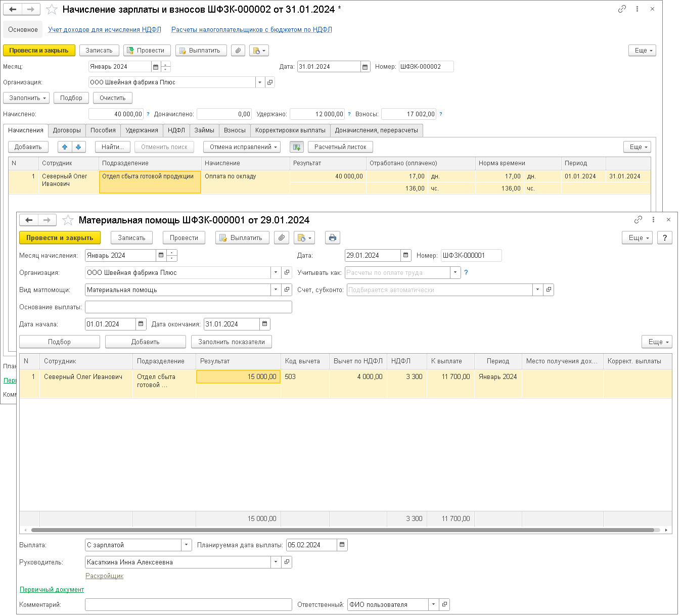Image resolution: width=683 pixels, height=616 pixels.
Task: Forward arrow in Материальная помощь window
Action: click(x=47, y=220)
